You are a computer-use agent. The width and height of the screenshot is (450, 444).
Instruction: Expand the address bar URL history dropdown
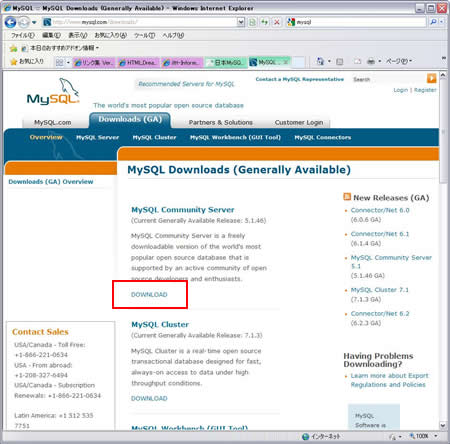tap(241, 22)
